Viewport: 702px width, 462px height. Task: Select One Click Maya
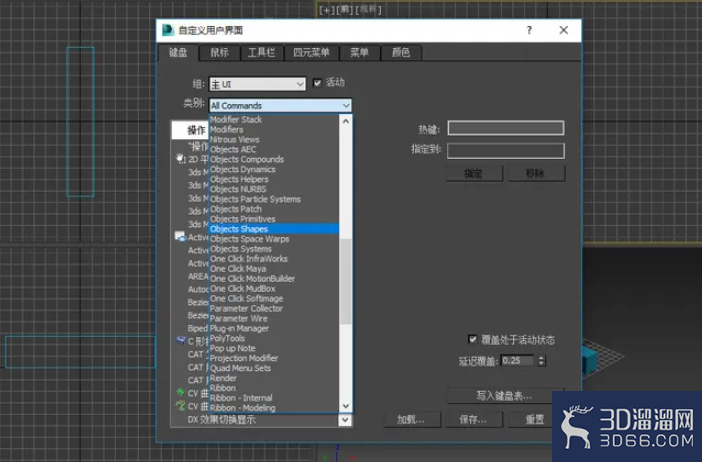pos(238,269)
